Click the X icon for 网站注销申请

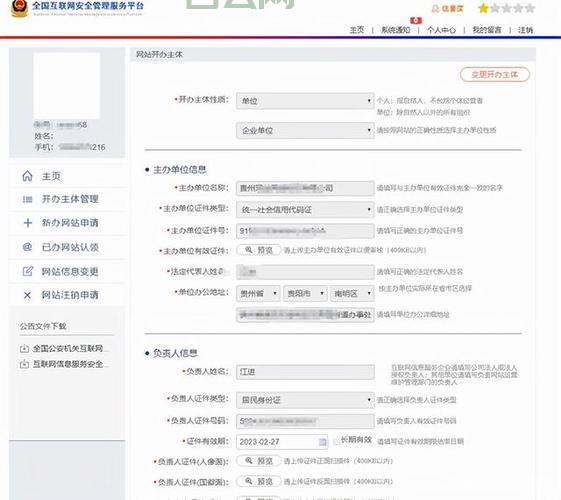point(27,295)
